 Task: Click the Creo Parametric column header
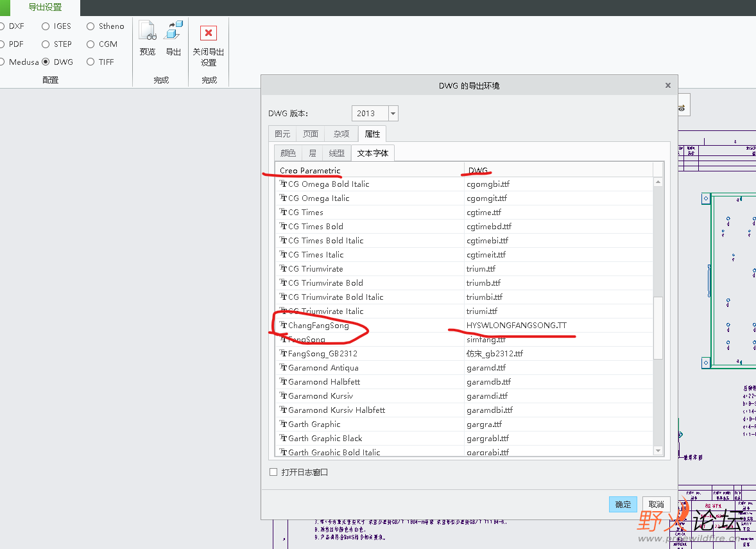[369, 170]
